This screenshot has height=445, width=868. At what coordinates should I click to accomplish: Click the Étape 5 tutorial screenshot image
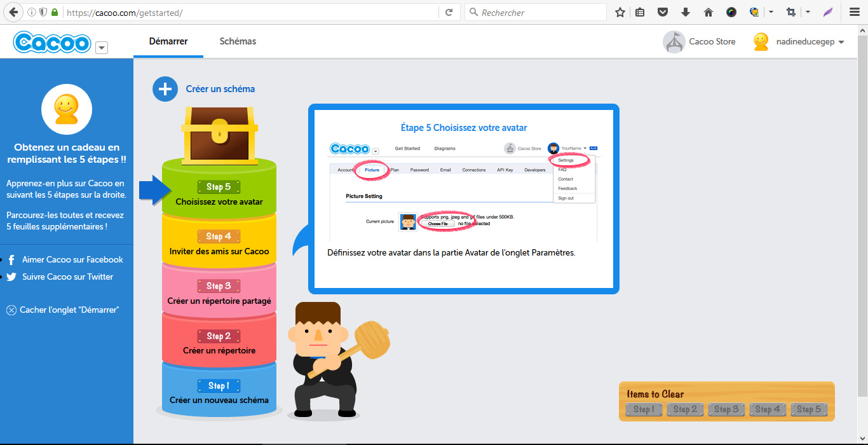point(464,190)
